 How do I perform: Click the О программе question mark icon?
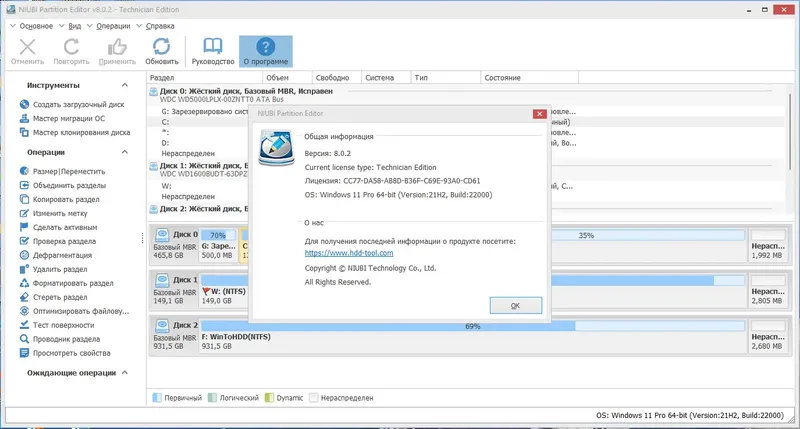265,46
